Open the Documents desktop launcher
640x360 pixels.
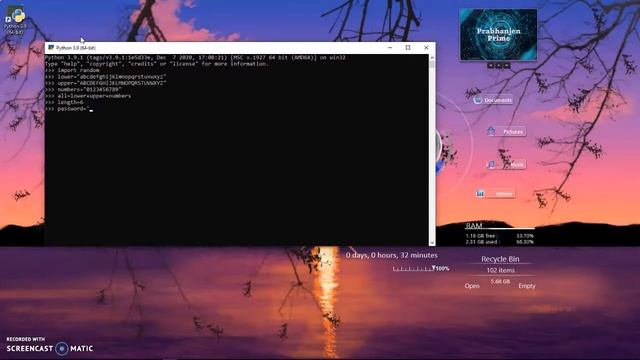pos(493,100)
